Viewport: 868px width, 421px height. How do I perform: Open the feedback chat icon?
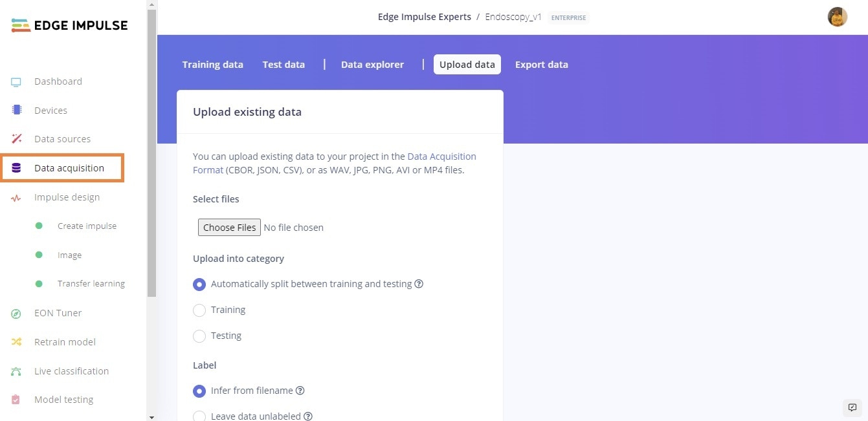click(x=852, y=407)
